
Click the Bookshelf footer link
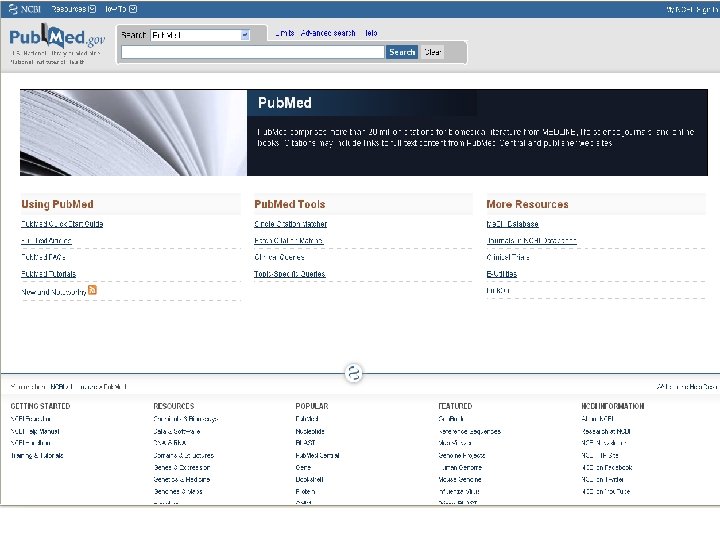click(x=309, y=479)
